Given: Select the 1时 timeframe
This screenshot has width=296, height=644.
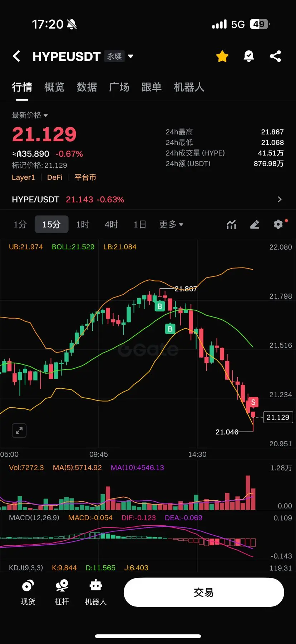Looking at the screenshot, I should coord(83,225).
